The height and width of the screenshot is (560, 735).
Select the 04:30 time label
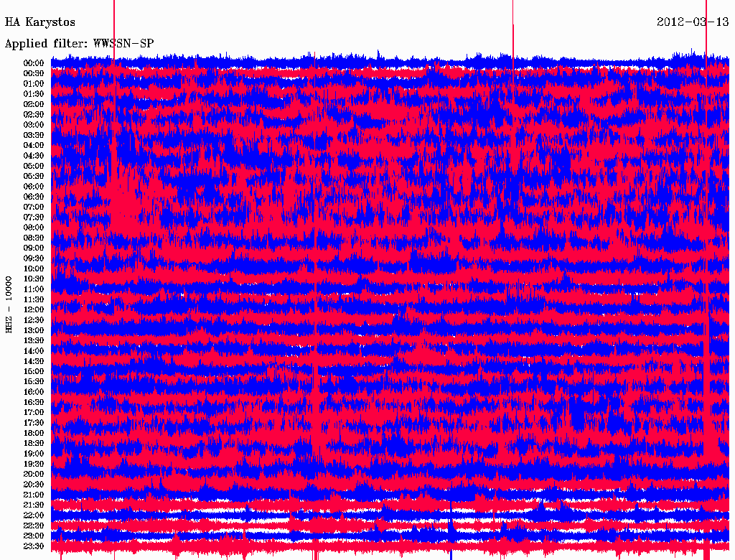[x=34, y=155]
